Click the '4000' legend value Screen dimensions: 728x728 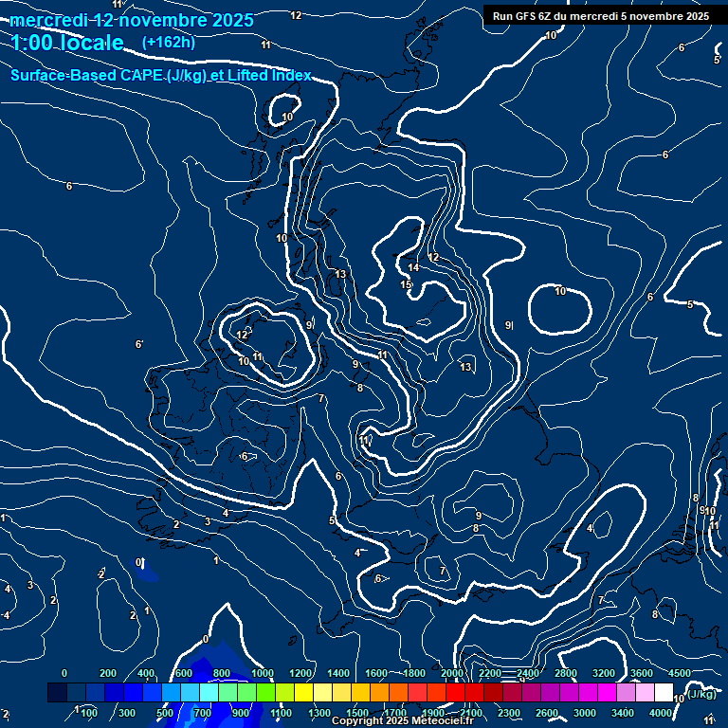(660, 713)
